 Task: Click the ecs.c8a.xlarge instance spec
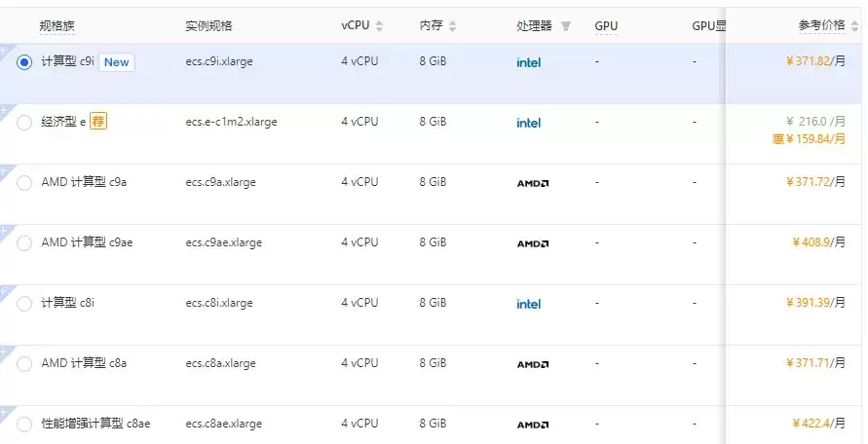221,364
